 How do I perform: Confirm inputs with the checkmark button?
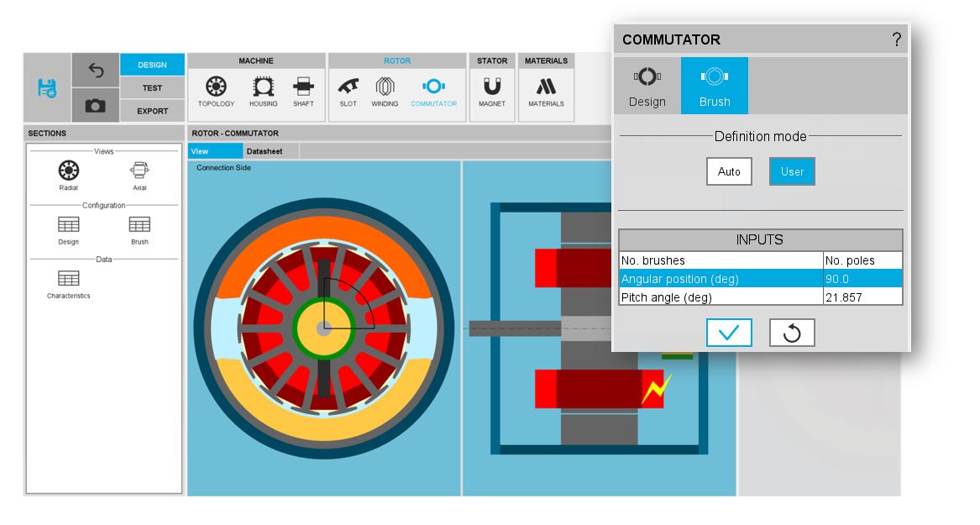click(729, 333)
